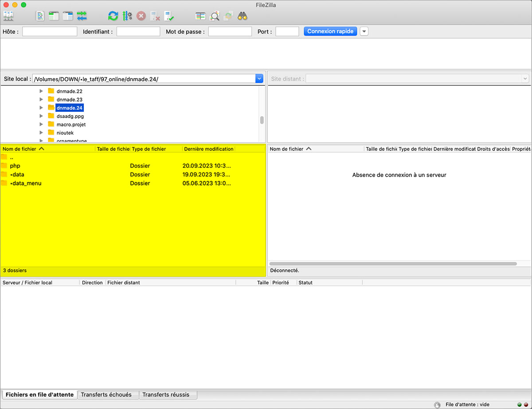Refresh the file and folder lists
The height and width of the screenshot is (409, 532).
tap(113, 16)
